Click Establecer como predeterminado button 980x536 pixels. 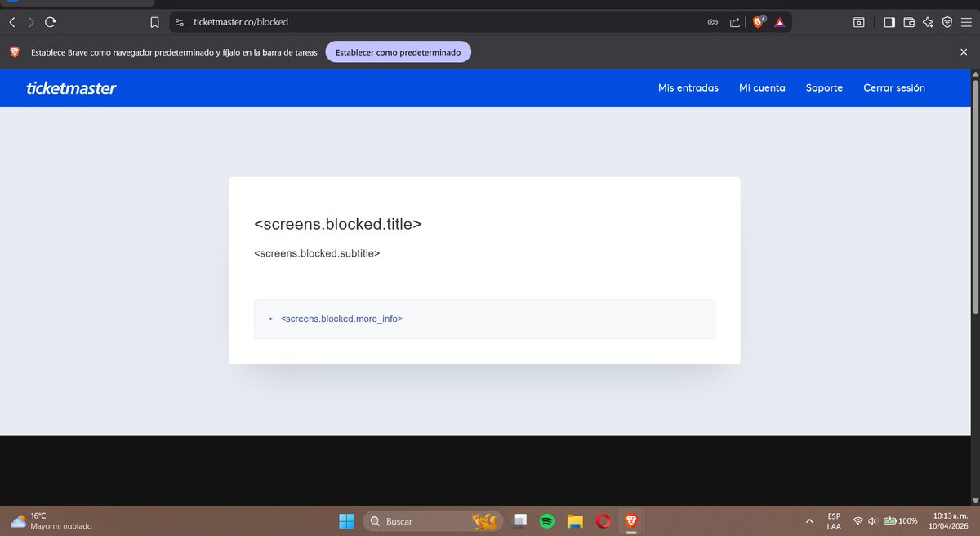398,52
